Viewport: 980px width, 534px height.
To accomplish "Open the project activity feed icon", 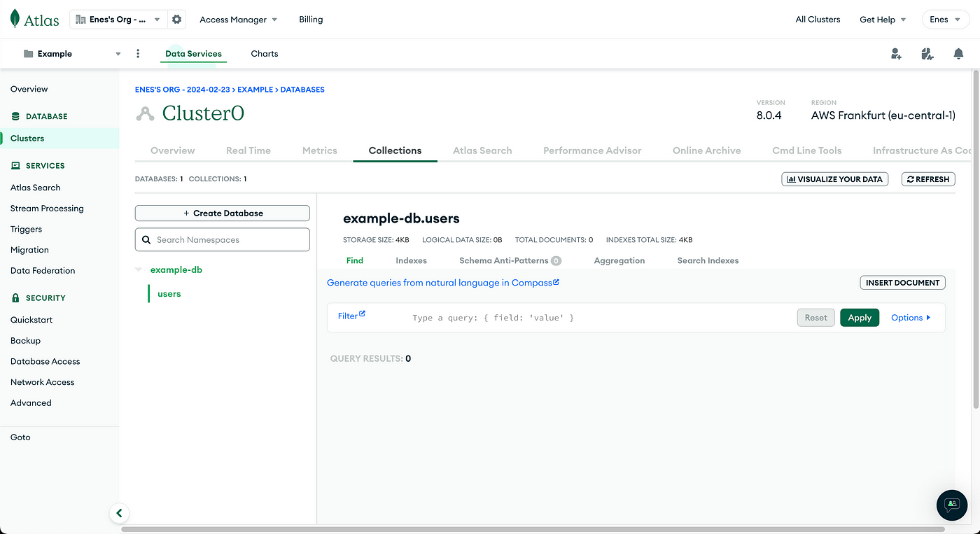I will [927, 54].
